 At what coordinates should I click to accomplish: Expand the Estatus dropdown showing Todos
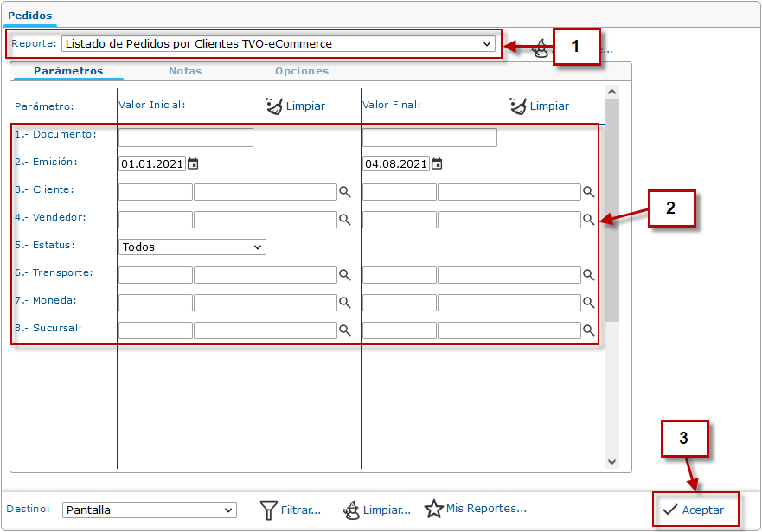tap(258, 247)
